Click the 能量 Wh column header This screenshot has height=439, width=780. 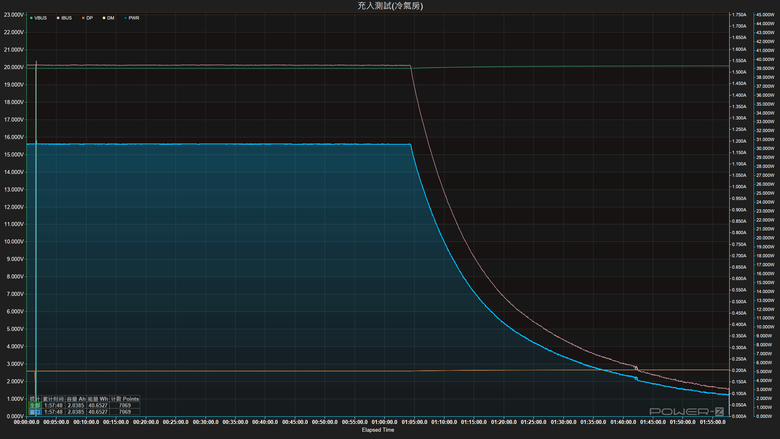tap(98, 399)
